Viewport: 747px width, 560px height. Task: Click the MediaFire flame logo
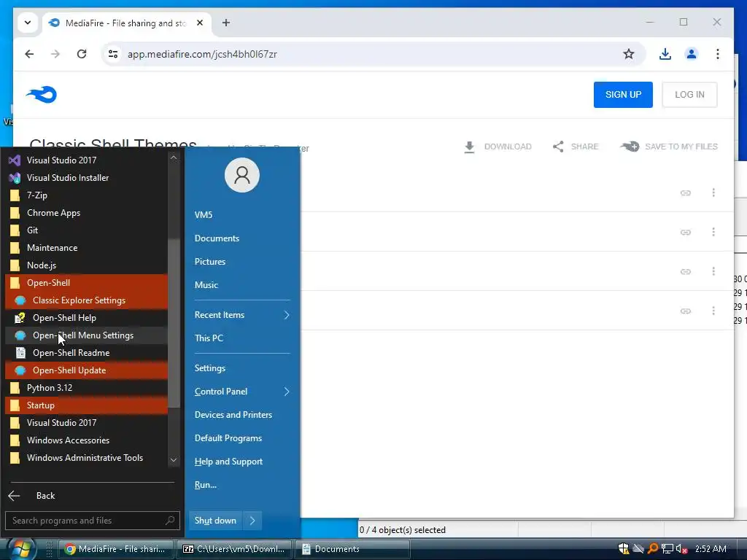pos(42,94)
